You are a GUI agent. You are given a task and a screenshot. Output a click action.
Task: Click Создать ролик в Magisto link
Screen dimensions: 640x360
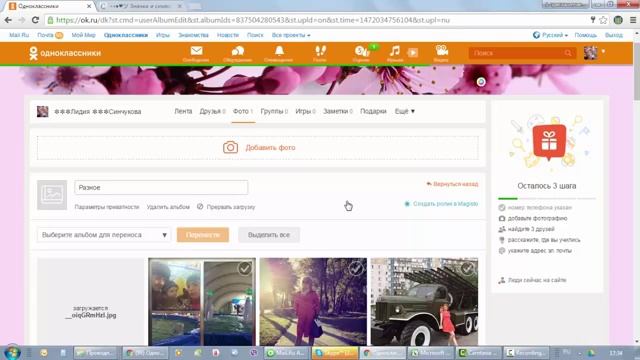point(441,204)
